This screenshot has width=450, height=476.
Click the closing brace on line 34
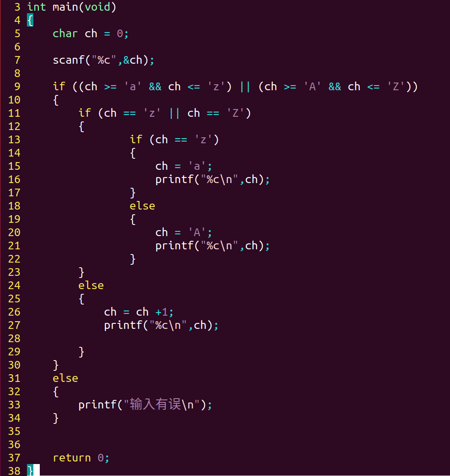56,418
